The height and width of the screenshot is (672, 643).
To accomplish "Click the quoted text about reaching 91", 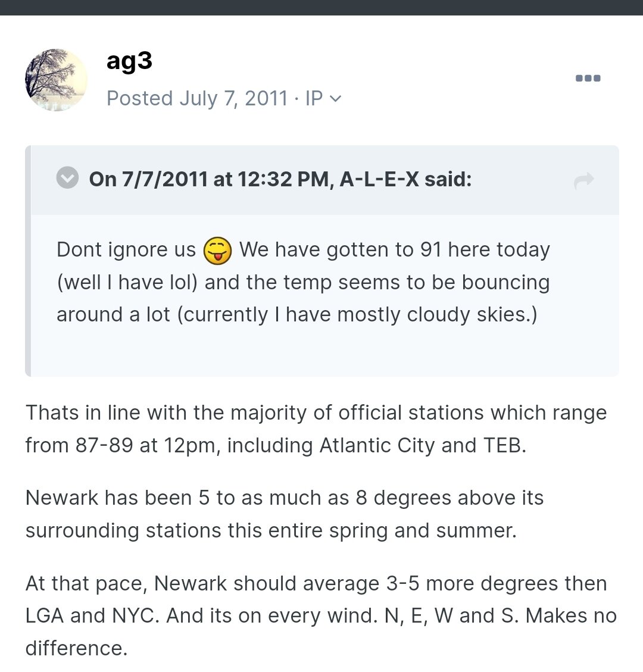I will 304,282.
